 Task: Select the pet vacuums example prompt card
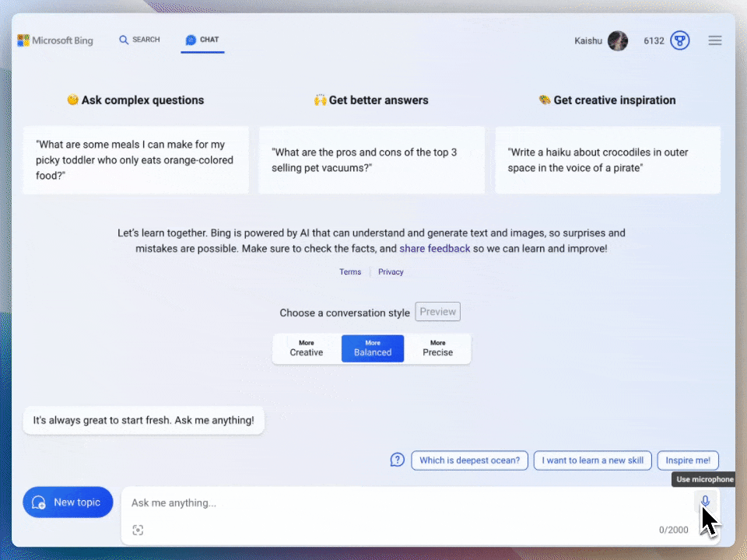(371, 160)
